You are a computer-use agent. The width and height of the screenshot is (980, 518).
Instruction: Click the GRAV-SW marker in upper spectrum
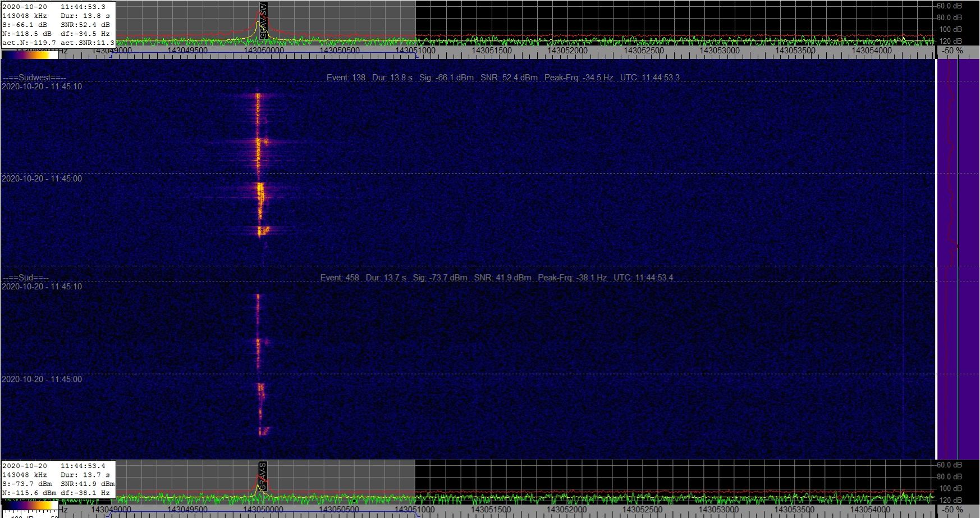click(263, 20)
